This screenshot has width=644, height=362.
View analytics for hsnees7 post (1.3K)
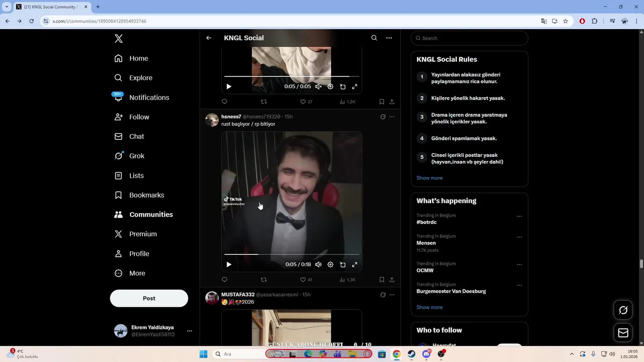coord(347,280)
